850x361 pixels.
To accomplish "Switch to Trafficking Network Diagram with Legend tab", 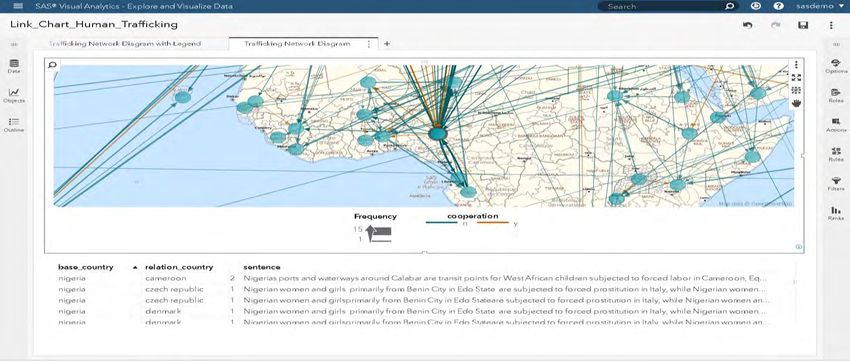I will pyautogui.click(x=125, y=44).
